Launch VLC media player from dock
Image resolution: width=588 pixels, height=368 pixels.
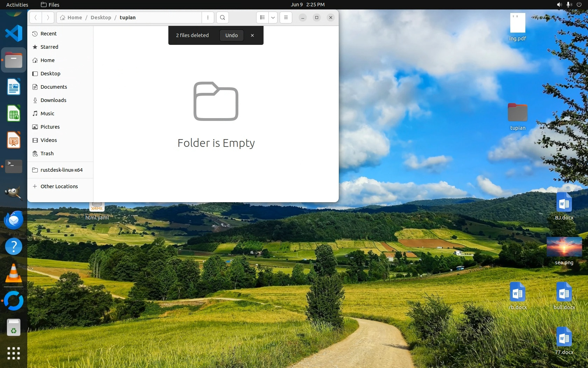coord(14,274)
